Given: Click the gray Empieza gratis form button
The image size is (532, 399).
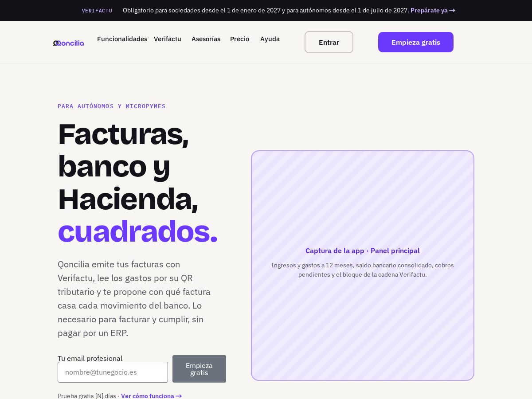Looking at the screenshot, I should tap(199, 369).
